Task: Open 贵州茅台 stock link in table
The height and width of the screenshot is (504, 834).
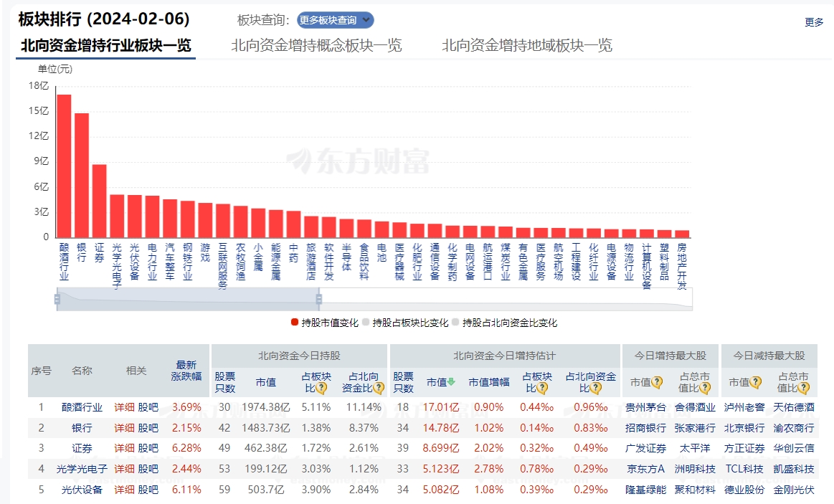Action: click(x=645, y=407)
